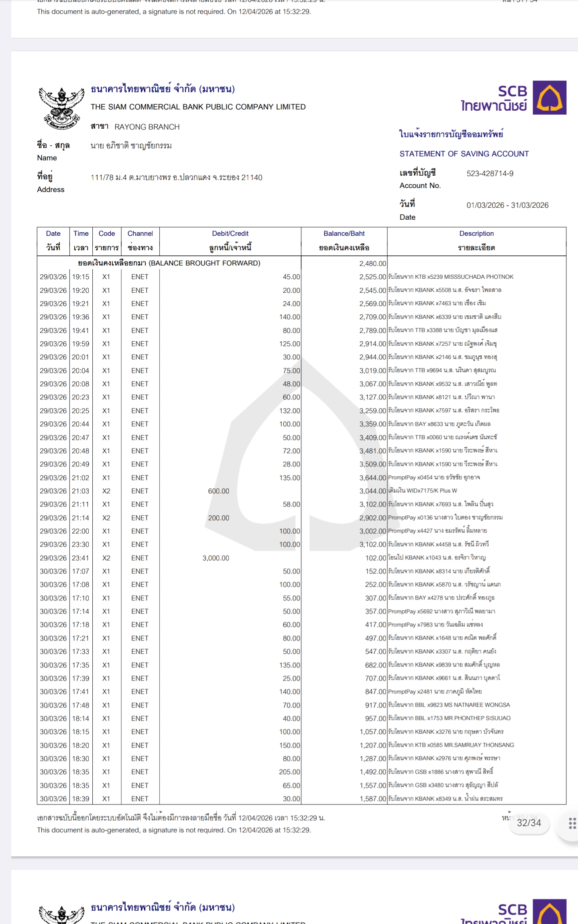This screenshot has width=578, height=924.
Task: Tap the STATEMENT OF SAVING ACCOUNT heading
Action: pos(464,154)
